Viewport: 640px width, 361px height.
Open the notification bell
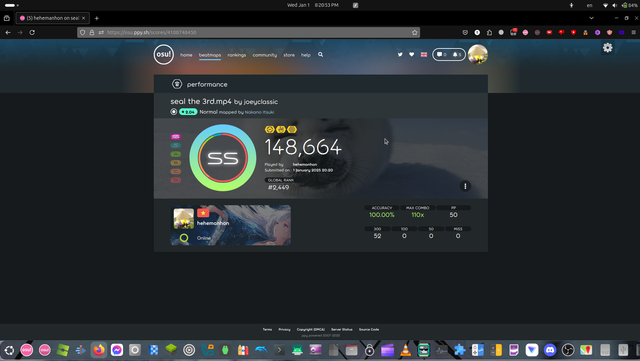(x=457, y=54)
